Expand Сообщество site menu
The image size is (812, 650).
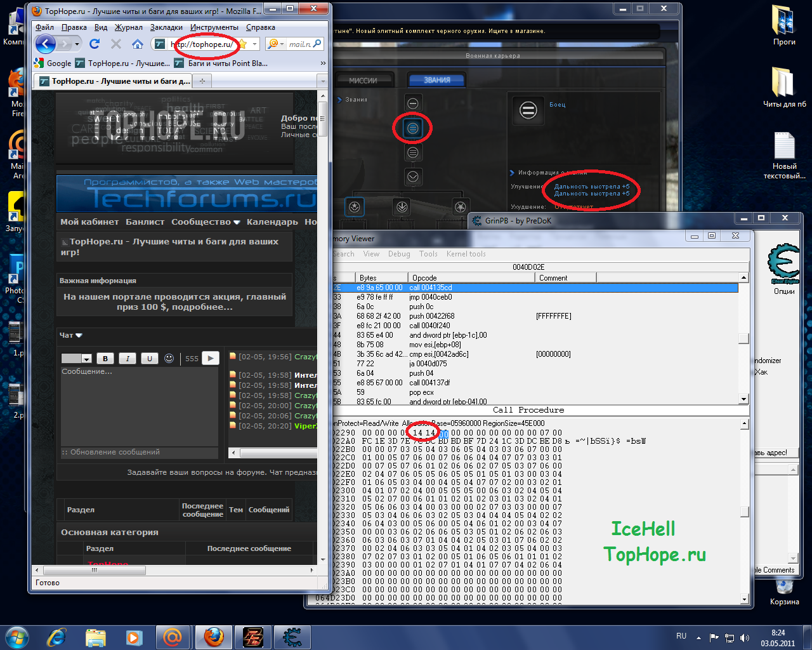[206, 222]
